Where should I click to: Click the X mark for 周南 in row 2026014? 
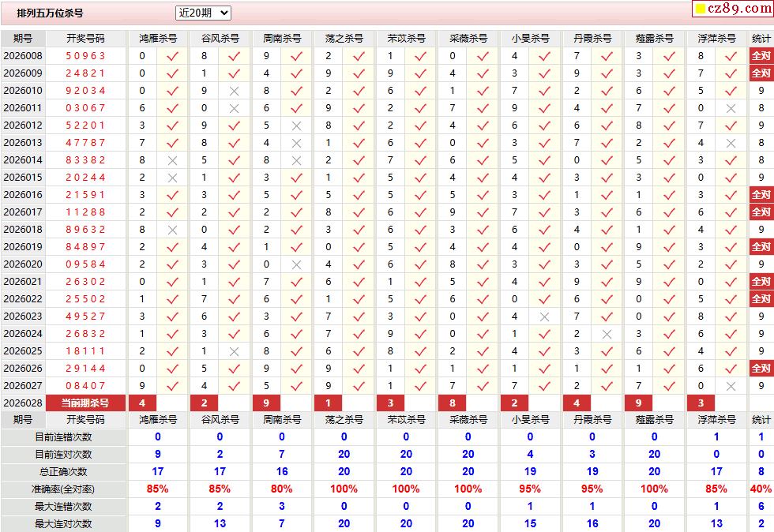click(296, 160)
